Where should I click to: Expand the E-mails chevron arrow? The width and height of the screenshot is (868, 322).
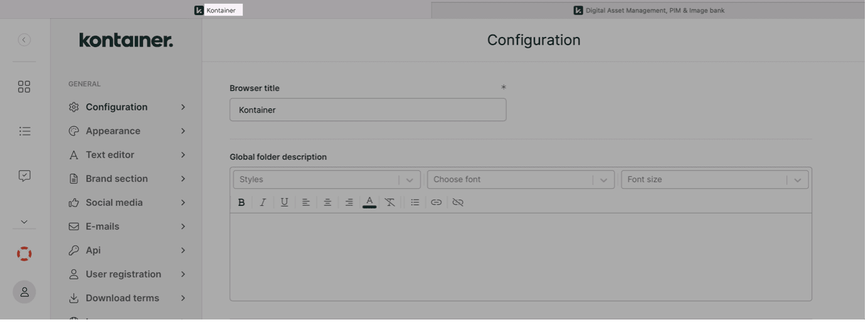[x=184, y=227]
